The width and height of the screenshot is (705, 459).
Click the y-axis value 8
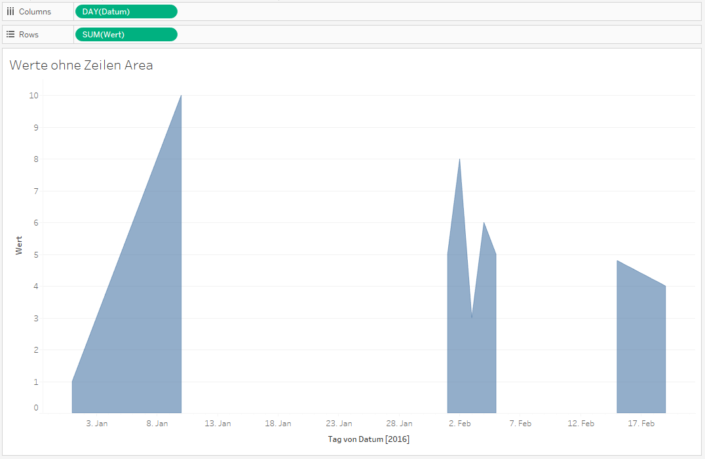click(36, 159)
